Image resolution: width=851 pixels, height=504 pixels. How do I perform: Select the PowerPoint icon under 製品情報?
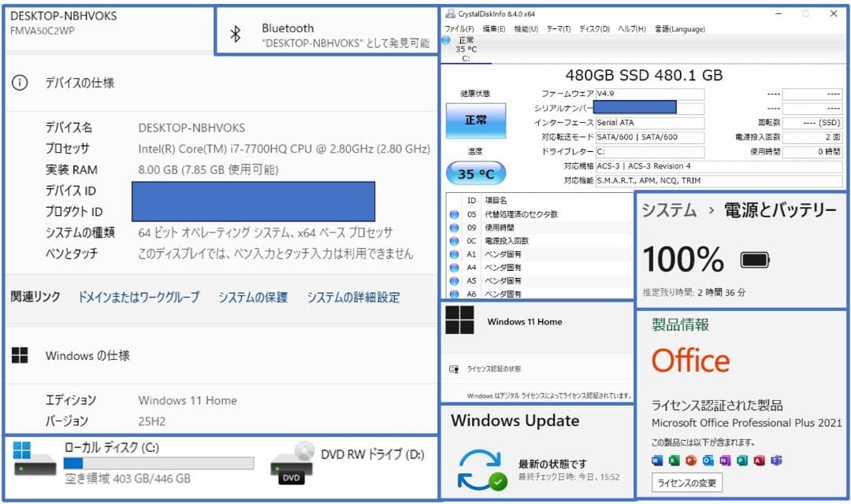point(691,460)
